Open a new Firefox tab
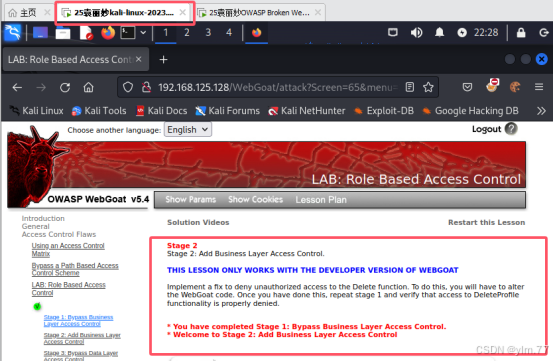The image size is (553, 361). (163, 60)
